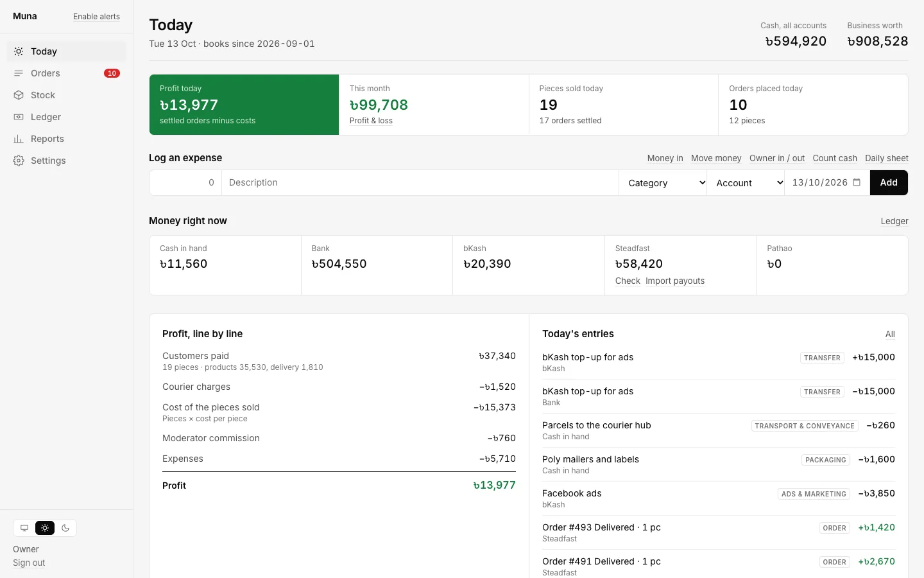Click the Bank ৳504,550 account card
The height and width of the screenshot is (578, 924).
click(x=377, y=265)
